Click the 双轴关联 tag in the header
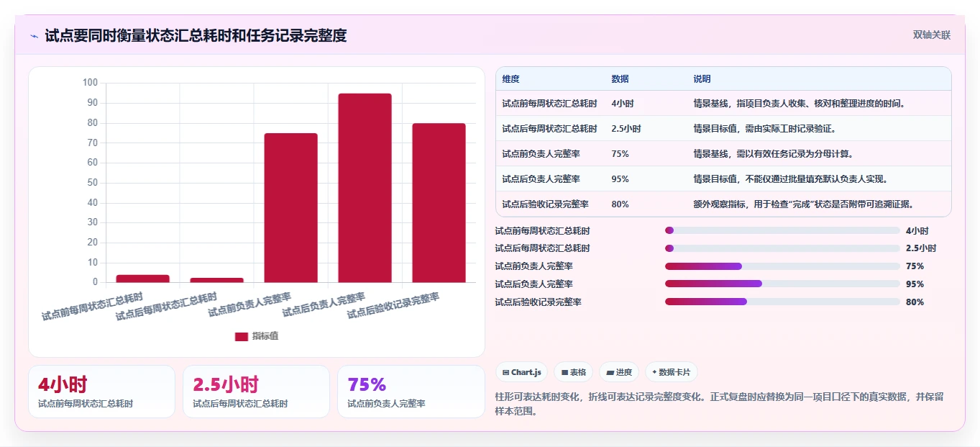Screen dimensions: 980x447 pos(932,35)
